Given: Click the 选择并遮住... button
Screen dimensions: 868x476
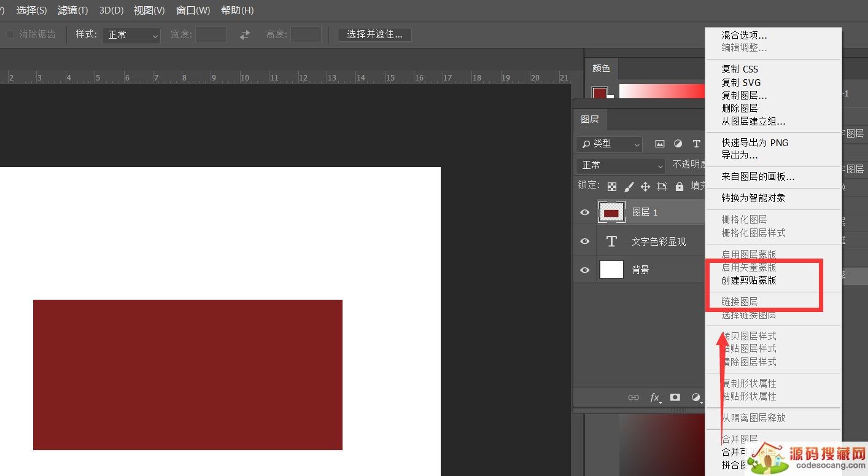Looking at the screenshot, I should click(374, 34).
